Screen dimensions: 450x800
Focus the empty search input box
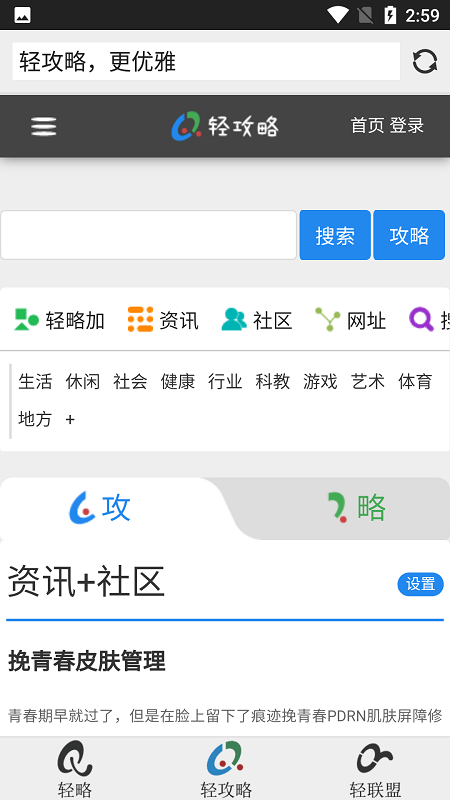pyautogui.click(x=148, y=235)
